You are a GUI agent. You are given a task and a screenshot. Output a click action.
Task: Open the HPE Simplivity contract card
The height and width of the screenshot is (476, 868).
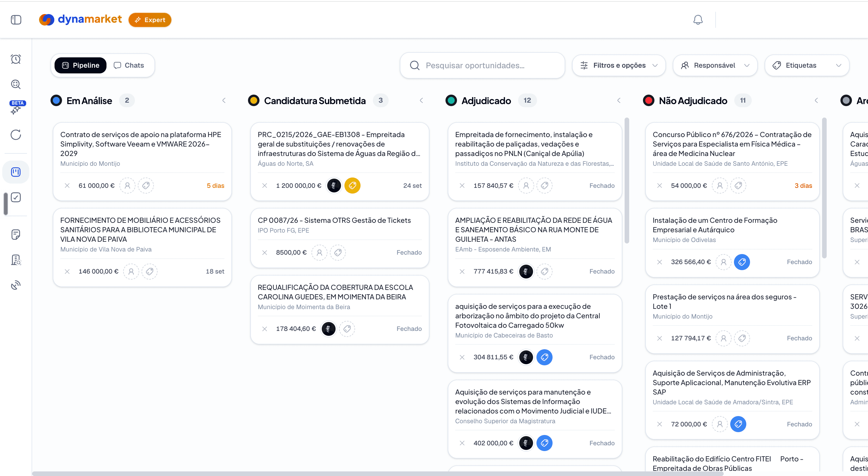click(142, 162)
